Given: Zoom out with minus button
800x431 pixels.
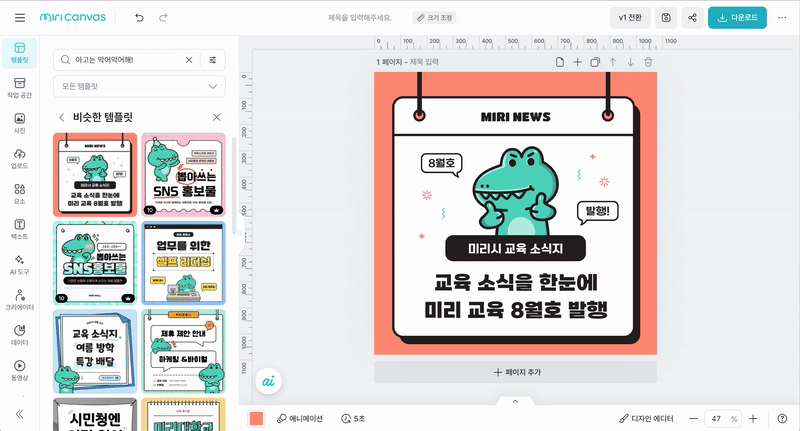Looking at the screenshot, I should 693,419.
